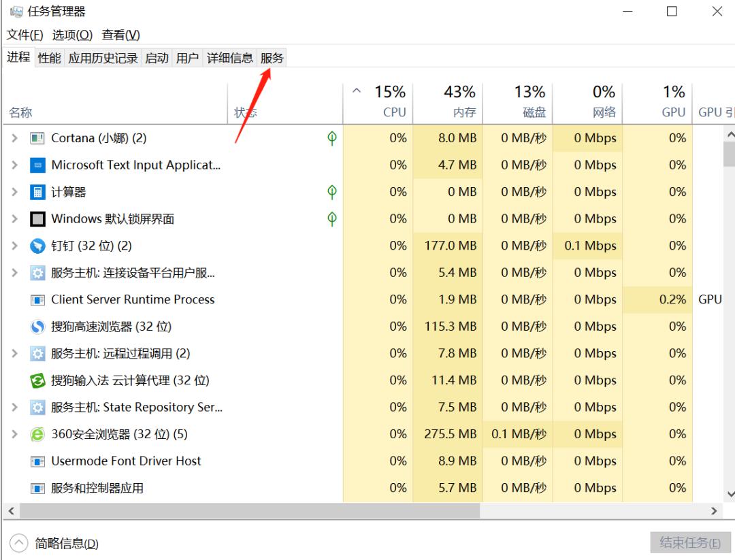This screenshot has width=735, height=560.
Task: Click the Cortana (小娜) app icon
Action: coord(37,137)
